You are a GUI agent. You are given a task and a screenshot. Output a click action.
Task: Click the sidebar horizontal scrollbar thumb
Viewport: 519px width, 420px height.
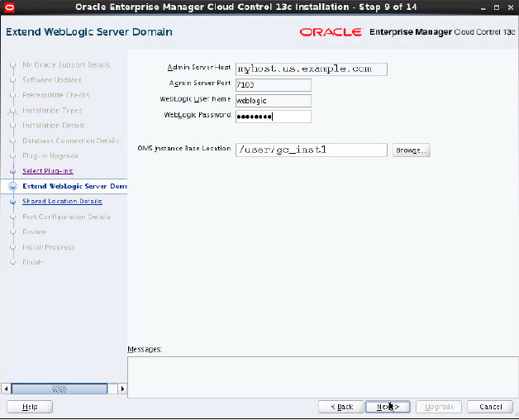click(x=60, y=389)
